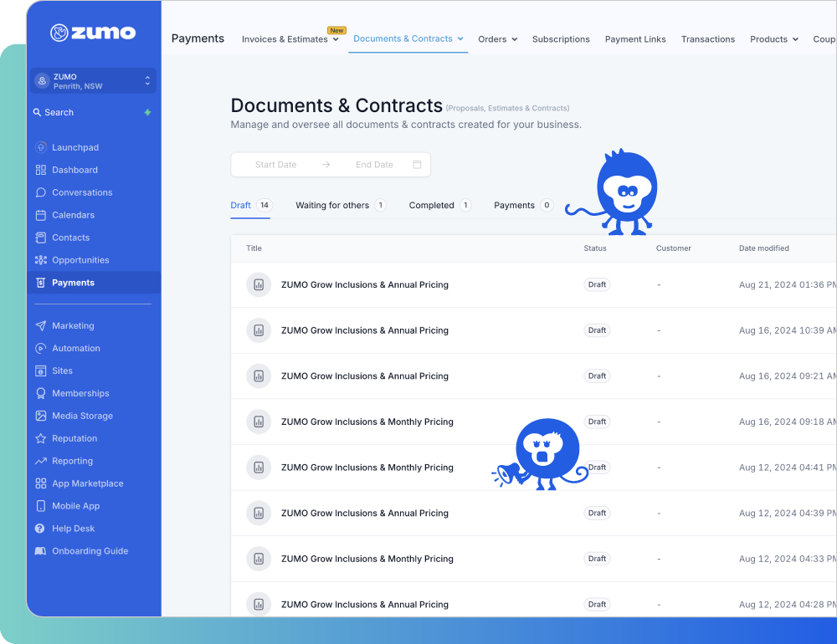
Task: Click the Contacts book icon
Action: pos(40,238)
